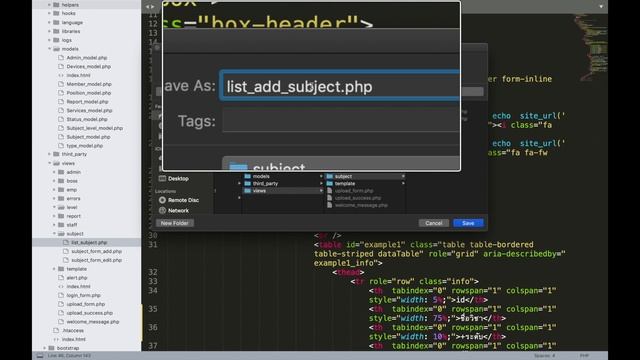Focus the Save As filename field
Screen dimensions: 640x360
(x=340, y=86)
